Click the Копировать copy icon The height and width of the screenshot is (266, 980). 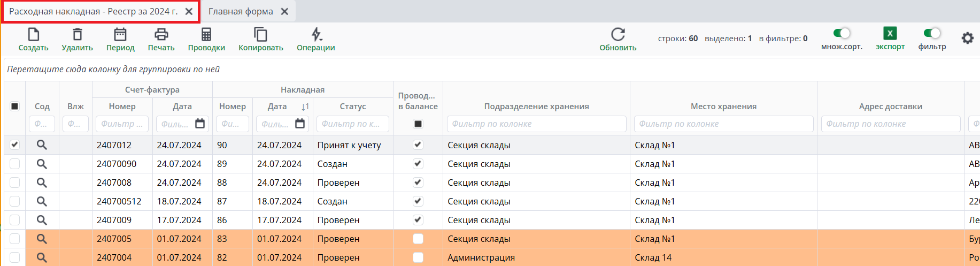pos(260,35)
